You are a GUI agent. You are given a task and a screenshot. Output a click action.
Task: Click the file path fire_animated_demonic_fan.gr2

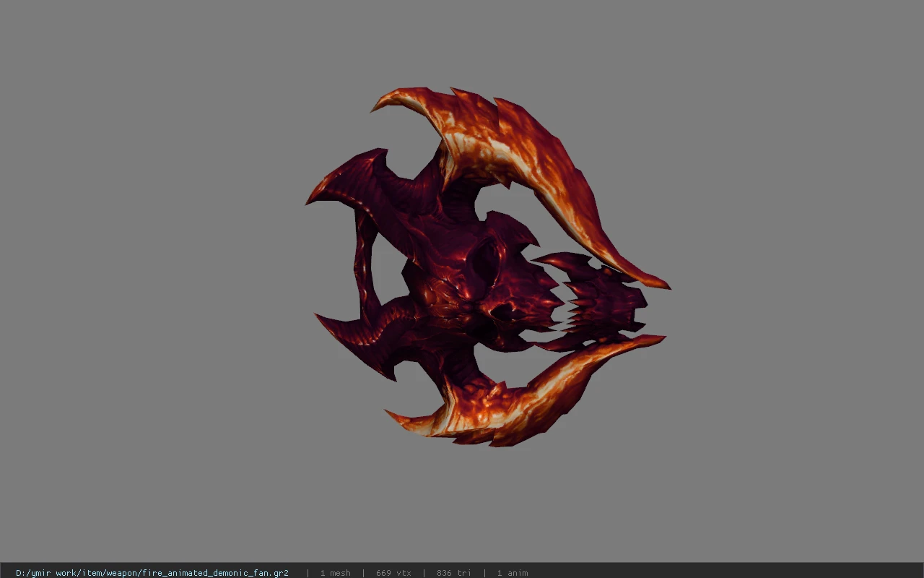(x=152, y=573)
